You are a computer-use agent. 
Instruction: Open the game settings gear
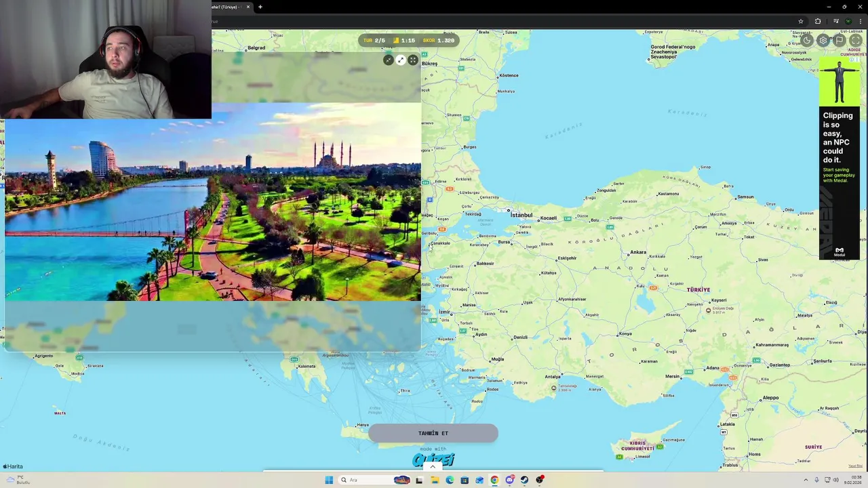[823, 41]
